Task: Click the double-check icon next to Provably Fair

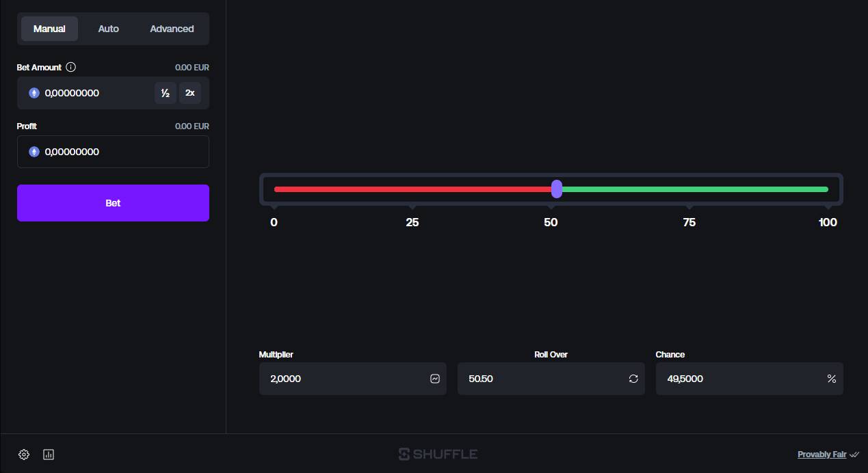Action: coord(854,455)
